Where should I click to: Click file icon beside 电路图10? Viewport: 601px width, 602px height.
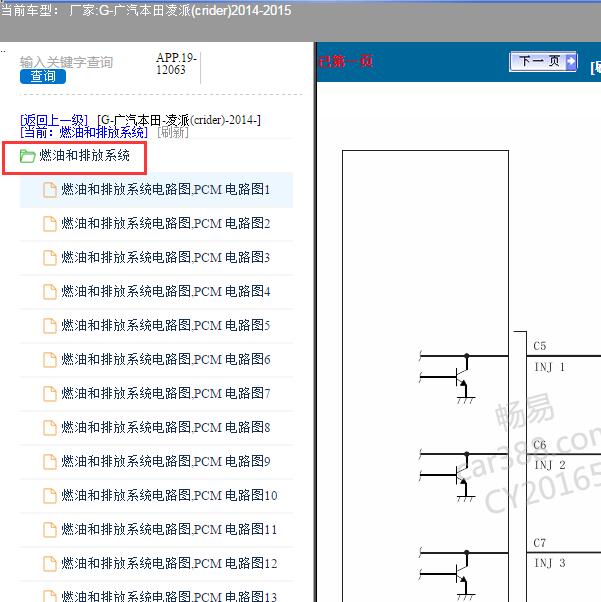pyautogui.click(x=50, y=496)
